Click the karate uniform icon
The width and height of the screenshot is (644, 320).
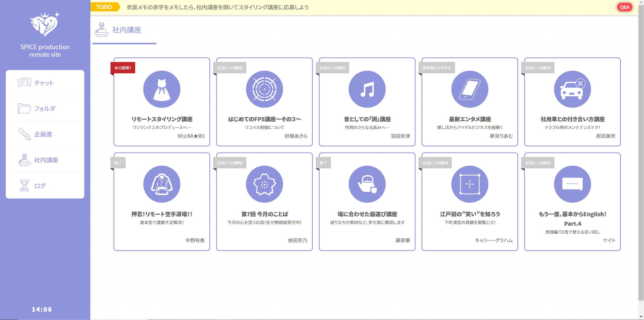[162, 184]
